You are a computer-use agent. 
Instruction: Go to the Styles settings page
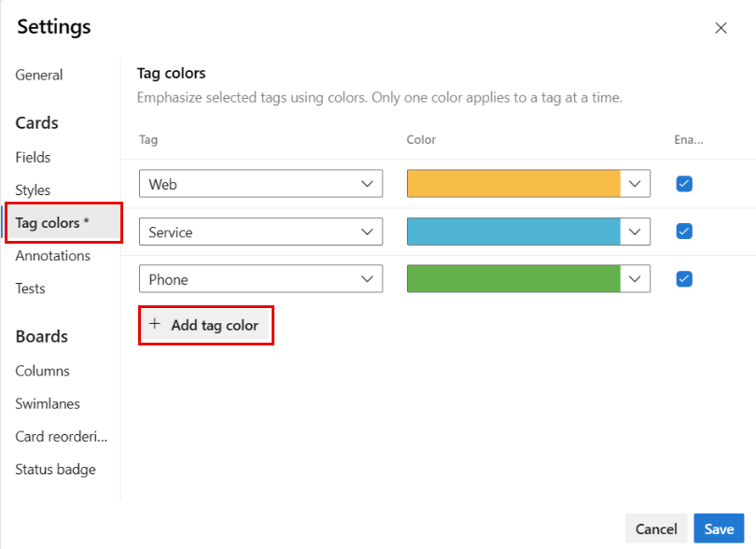[34, 190]
